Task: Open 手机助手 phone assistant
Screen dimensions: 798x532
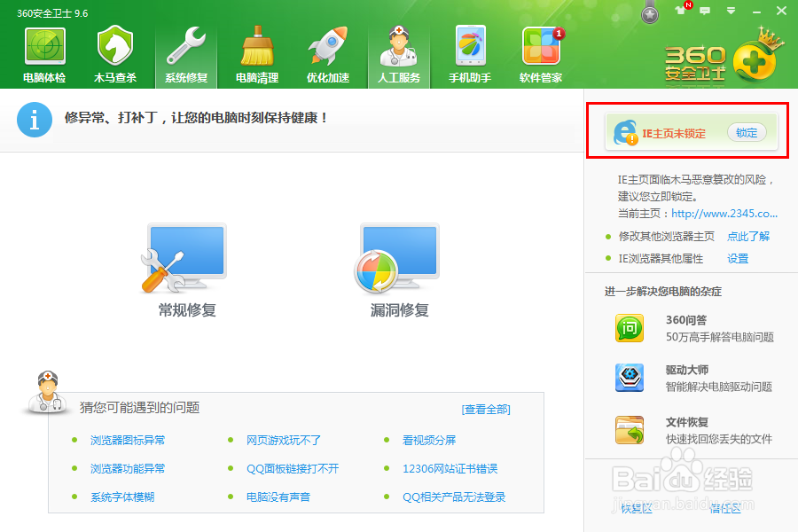Action: pos(470,55)
